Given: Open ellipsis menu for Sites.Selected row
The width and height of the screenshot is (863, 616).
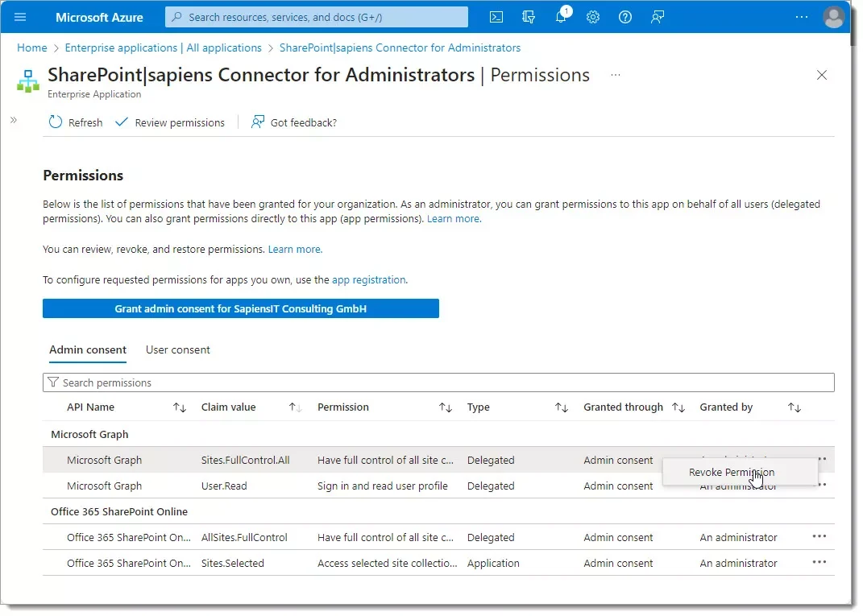Looking at the screenshot, I should [x=819, y=562].
